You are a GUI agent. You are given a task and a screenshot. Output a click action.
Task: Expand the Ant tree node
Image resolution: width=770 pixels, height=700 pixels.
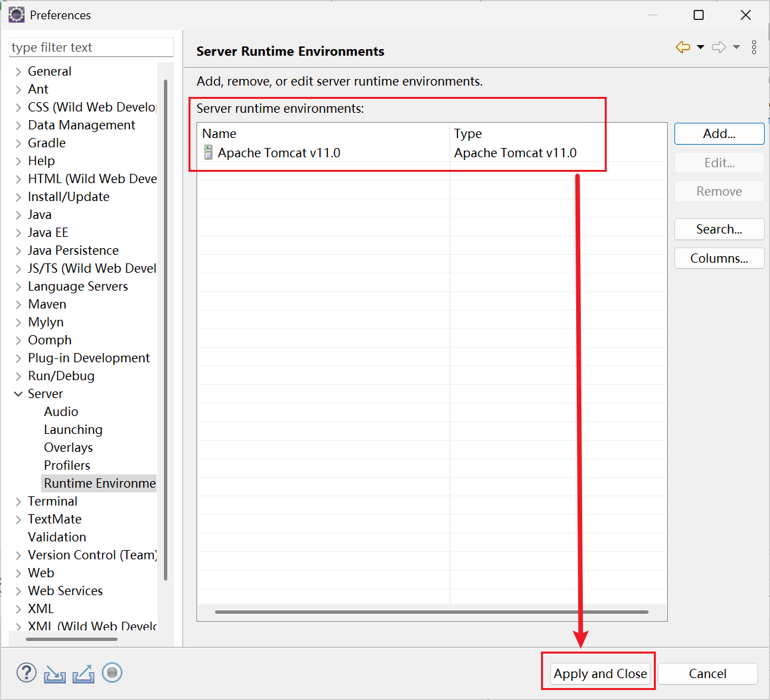[18, 90]
